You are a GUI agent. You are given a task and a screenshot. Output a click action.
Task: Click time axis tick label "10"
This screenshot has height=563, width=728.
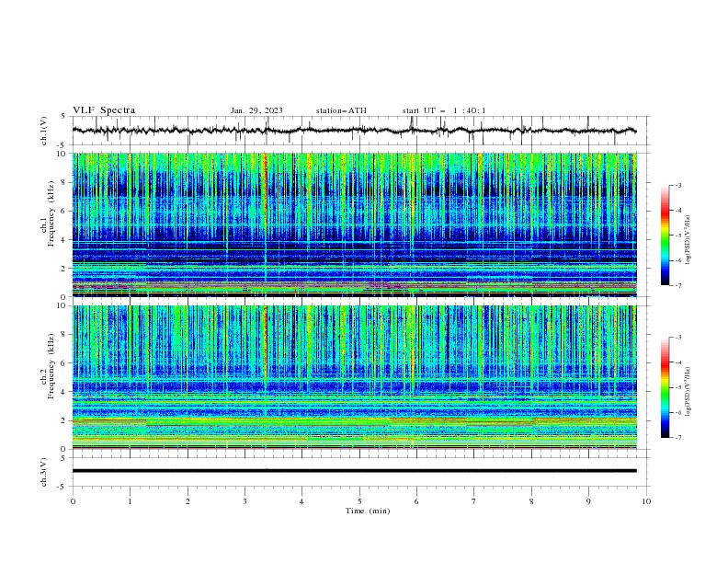[646, 501]
